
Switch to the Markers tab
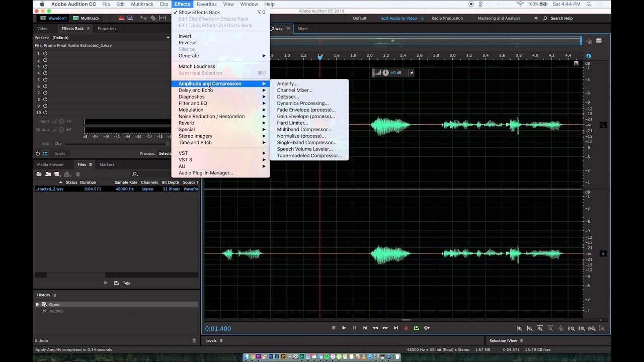[107, 164]
